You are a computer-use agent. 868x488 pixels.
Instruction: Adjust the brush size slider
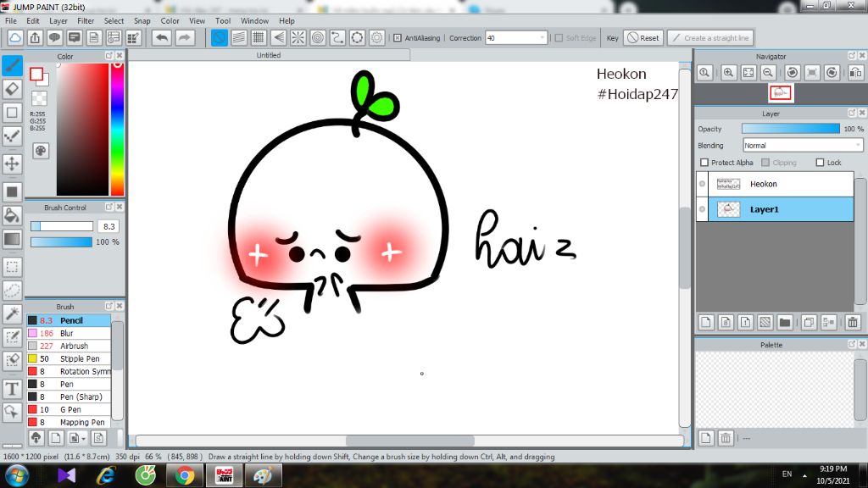[x=61, y=226]
